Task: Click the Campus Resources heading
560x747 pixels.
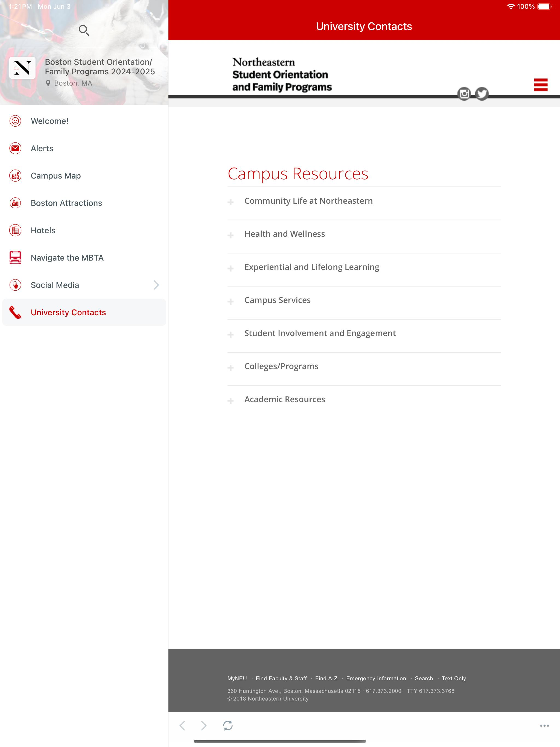Action: (x=297, y=174)
